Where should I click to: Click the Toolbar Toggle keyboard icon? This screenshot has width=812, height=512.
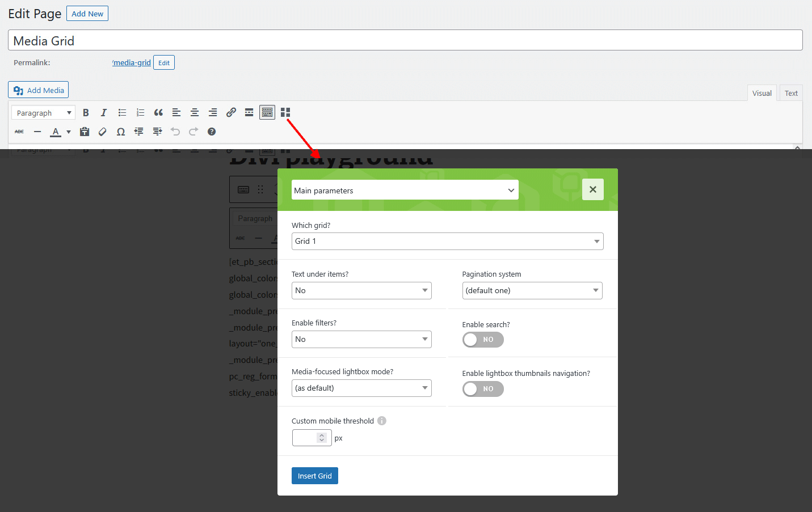[267, 112]
